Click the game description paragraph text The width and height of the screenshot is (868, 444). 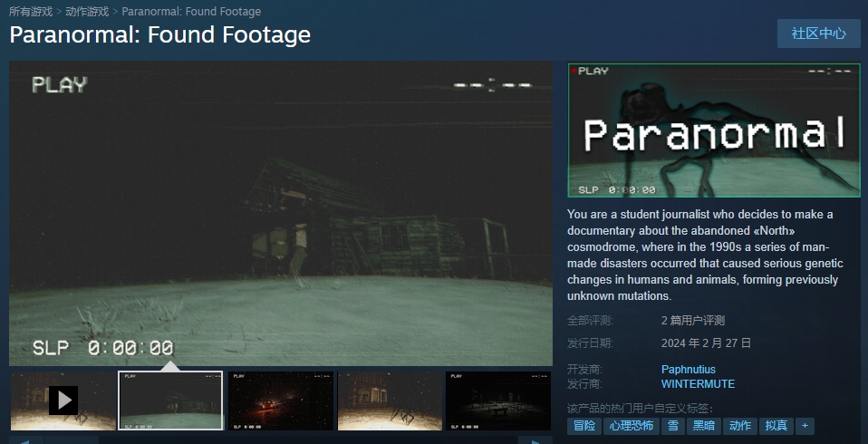[x=705, y=256]
